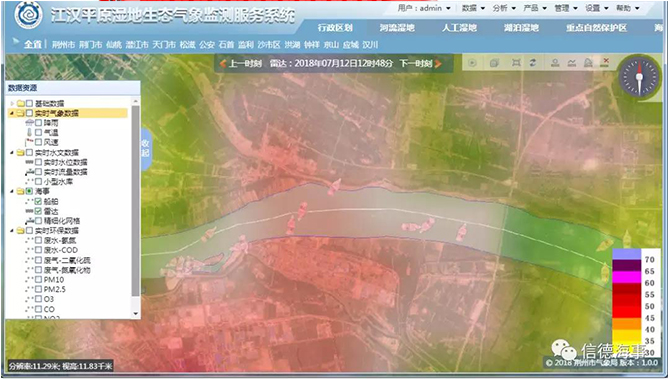Screen dimensions: 670x380
Task: Click the refresh arrows icon in map toolbar
Action: (533, 63)
